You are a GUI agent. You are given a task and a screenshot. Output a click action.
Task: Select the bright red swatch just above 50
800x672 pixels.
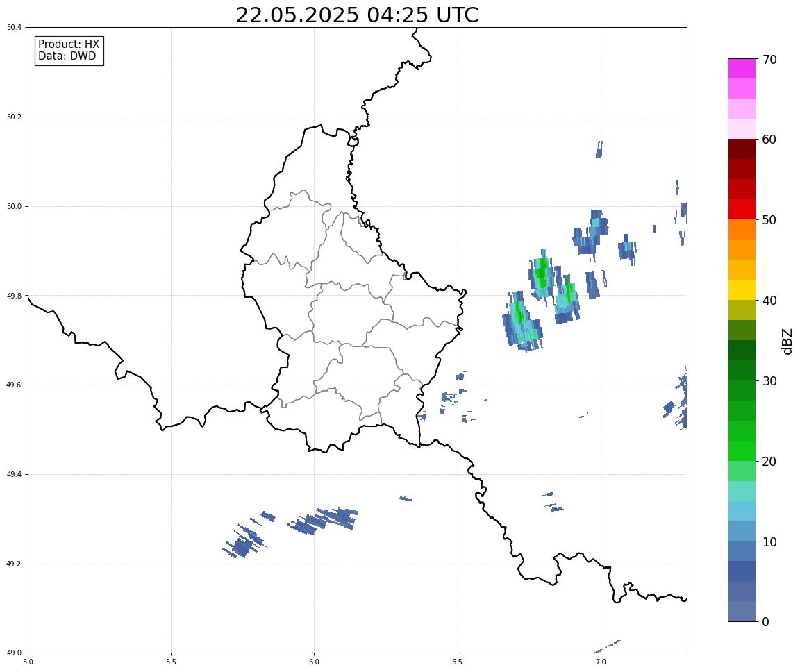coord(742,209)
